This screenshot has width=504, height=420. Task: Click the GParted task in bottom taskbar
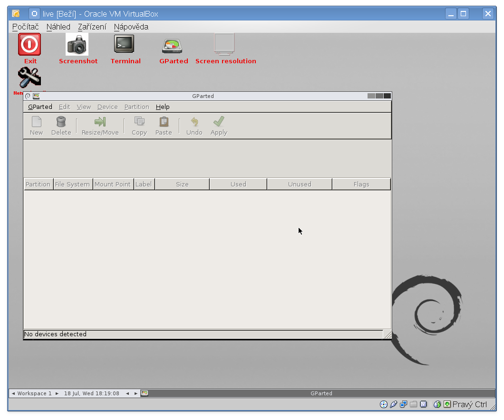click(317, 393)
